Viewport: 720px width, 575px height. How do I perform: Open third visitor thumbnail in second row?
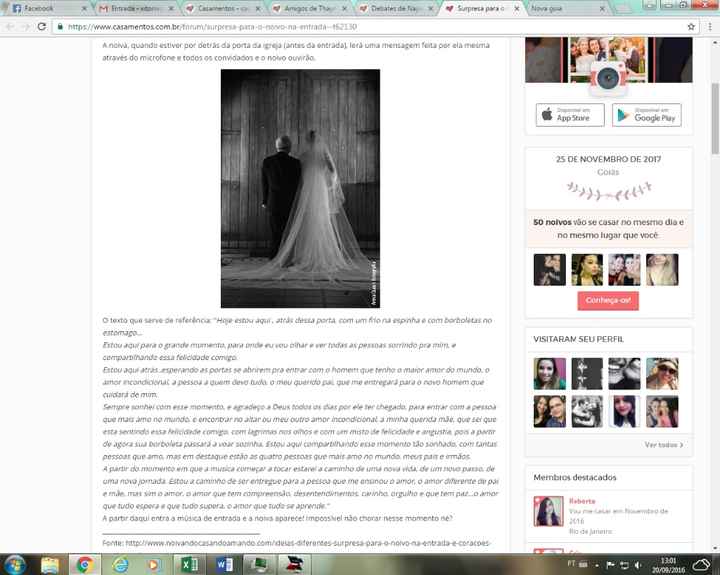[x=624, y=412]
